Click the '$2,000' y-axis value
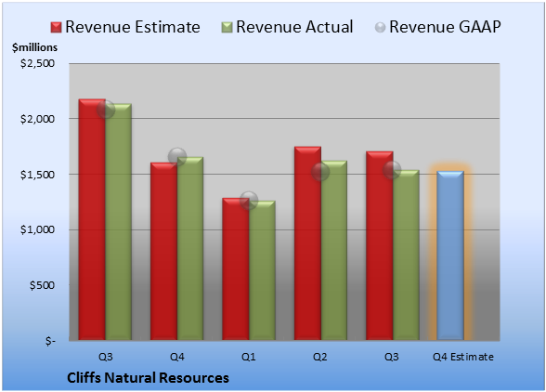The width and height of the screenshot is (546, 392). [37, 119]
